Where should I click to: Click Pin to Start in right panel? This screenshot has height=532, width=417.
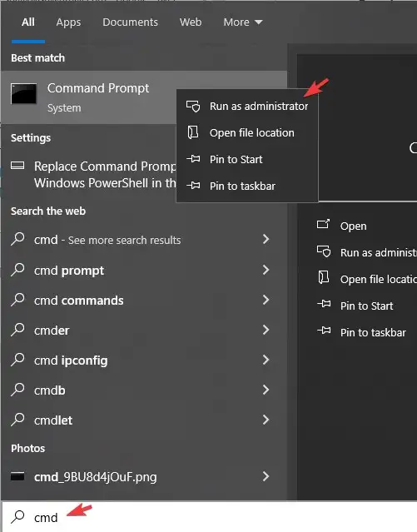367,306
